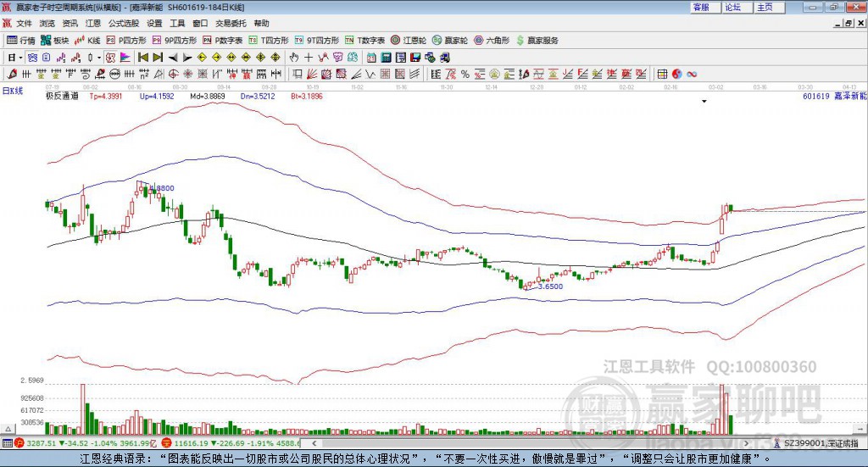
Task: Open the 江恩 menu
Action: 93,23
